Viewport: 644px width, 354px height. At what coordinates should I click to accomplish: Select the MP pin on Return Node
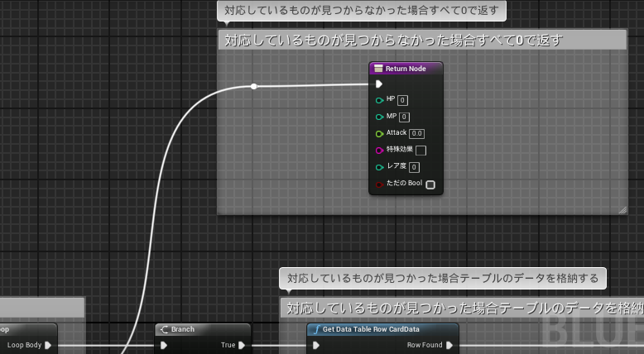(x=379, y=117)
